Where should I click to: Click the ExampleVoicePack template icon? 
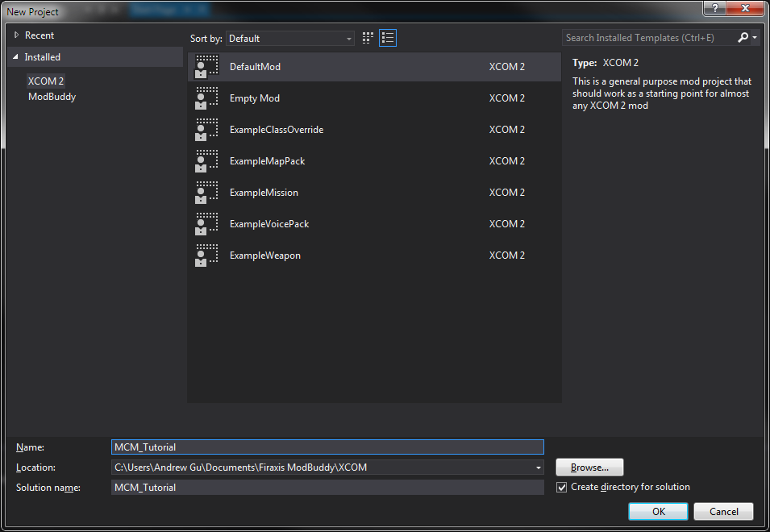[x=206, y=224]
